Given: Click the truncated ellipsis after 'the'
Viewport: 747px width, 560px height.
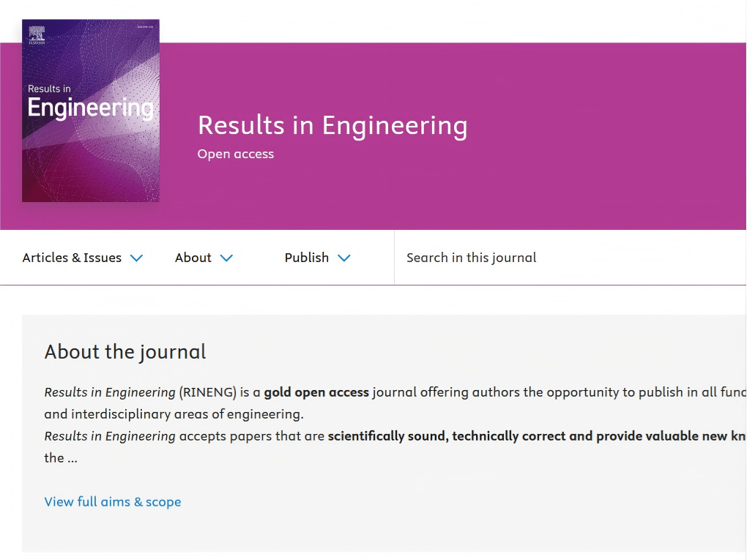Looking at the screenshot, I should pyautogui.click(x=73, y=459).
